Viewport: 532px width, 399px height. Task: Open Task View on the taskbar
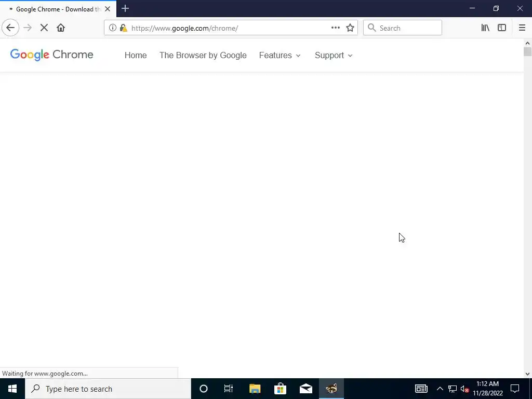click(x=229, y=389)
